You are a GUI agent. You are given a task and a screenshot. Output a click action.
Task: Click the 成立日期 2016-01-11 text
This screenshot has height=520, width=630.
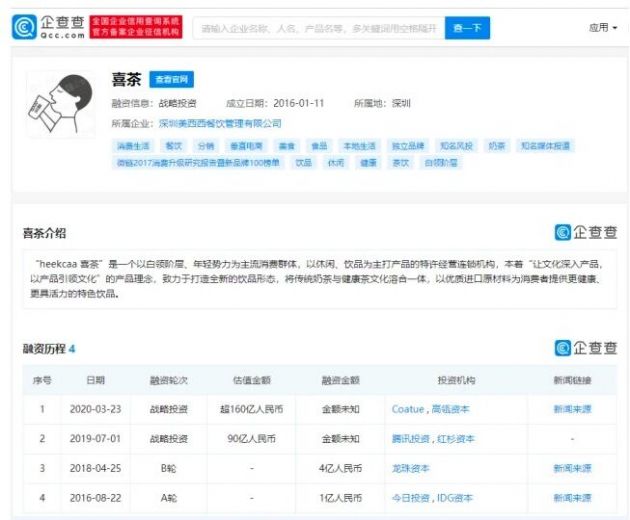pyautogui.click(x=275, y=104)
